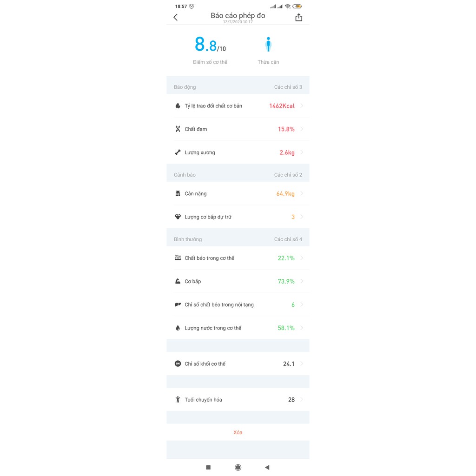476x476 pixels.
Task: Tap the flexed arm icon beside Cơ bắp
Action: point(178,281)
